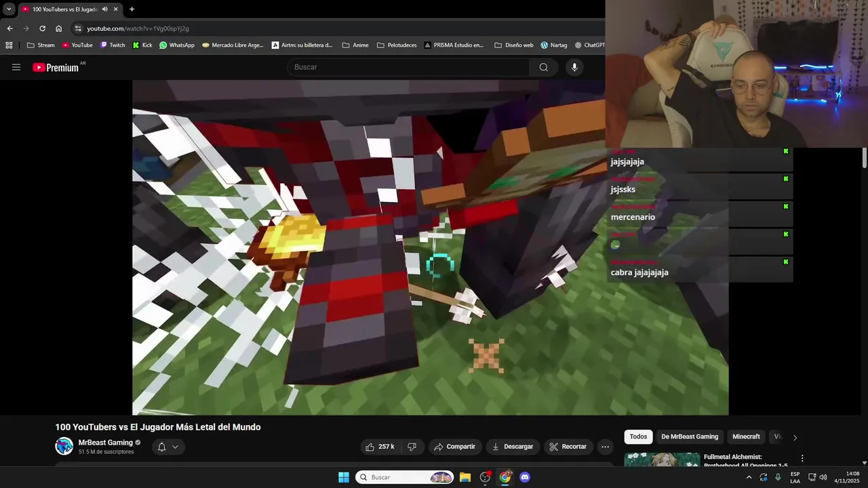Open Fullmetal Alchemist video options menu
The image size is (868, 488).
coord(802,458)
